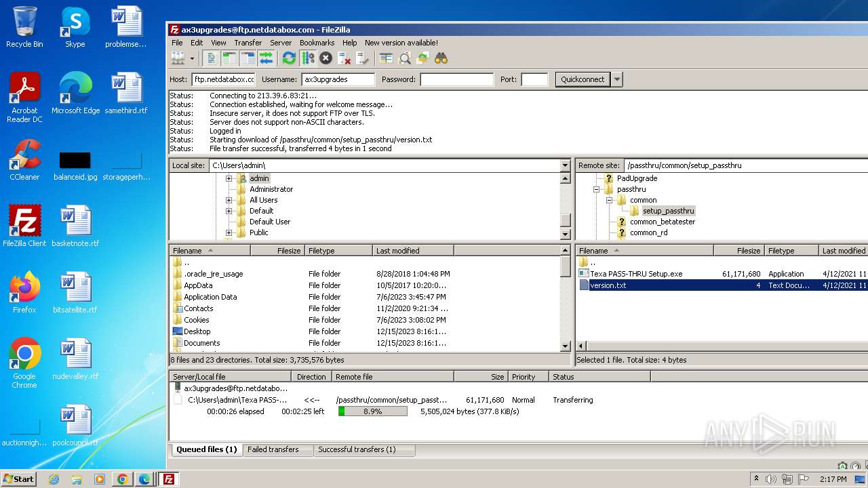Open the View menu
The width and height of the screenshot is (868, 488).
(218, 43)
